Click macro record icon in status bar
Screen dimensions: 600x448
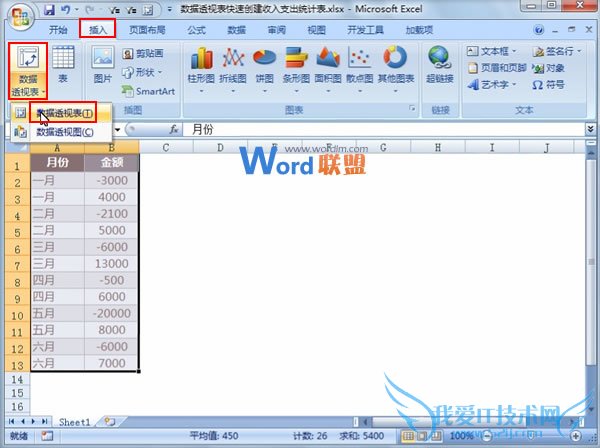(47, 436)
